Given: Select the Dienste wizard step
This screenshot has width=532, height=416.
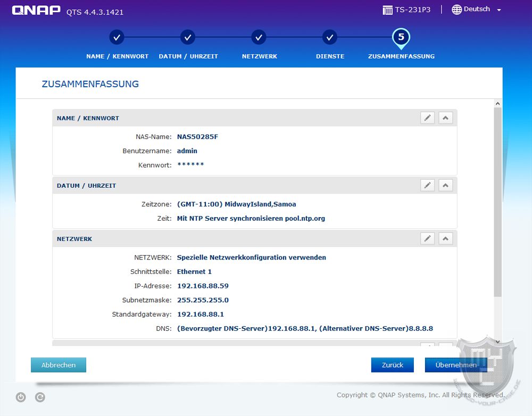Looking at the screenshot, I should (x=330, y=38).
